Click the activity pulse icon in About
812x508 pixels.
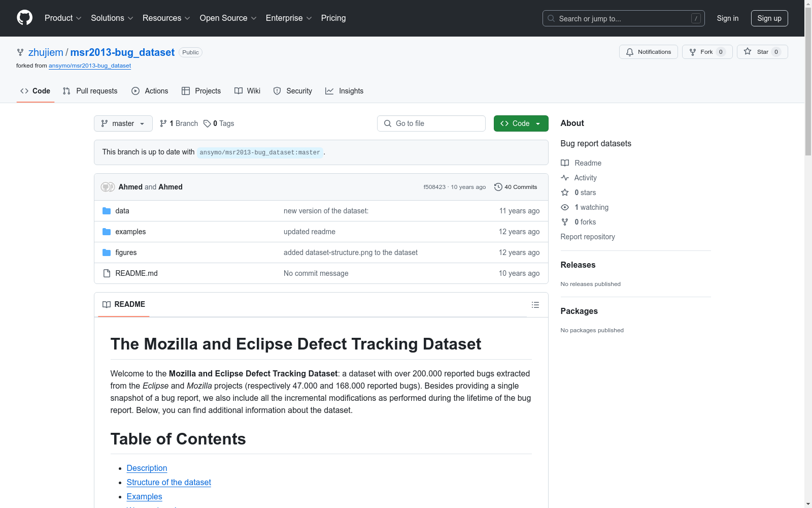(565, 178)
